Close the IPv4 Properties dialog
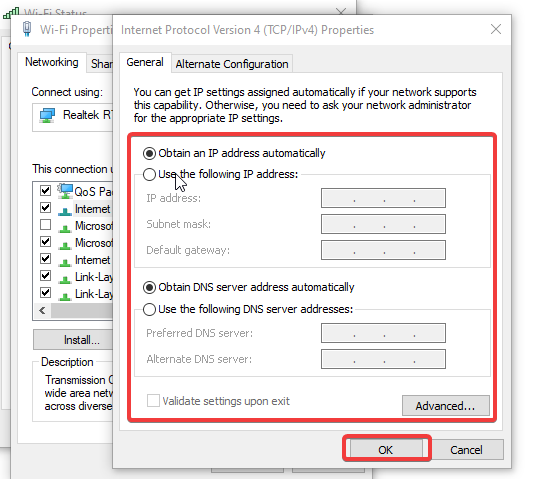538x479 pixels. tap(496, 29)
